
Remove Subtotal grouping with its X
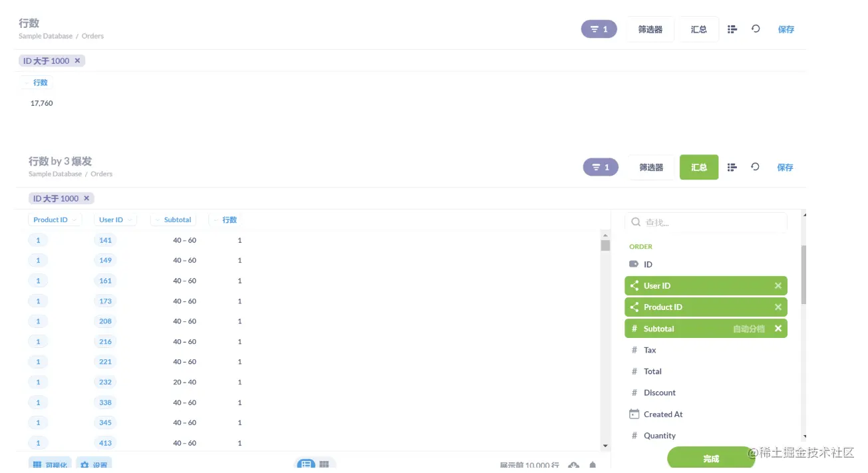click(x=778, y=329)
